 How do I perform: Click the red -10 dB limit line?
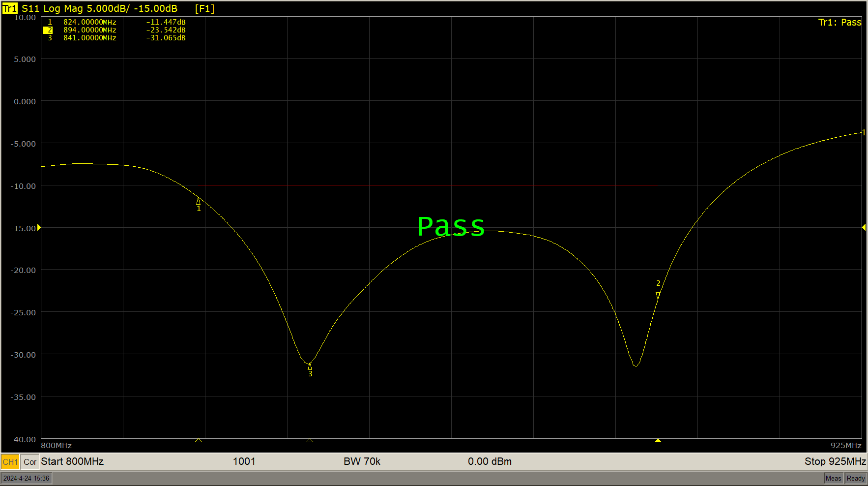tap(428, 185)
